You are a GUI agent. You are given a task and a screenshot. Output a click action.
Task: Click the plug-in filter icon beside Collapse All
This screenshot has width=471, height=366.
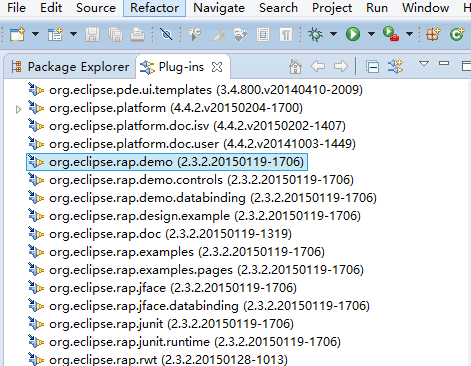(x=395, y=66)
